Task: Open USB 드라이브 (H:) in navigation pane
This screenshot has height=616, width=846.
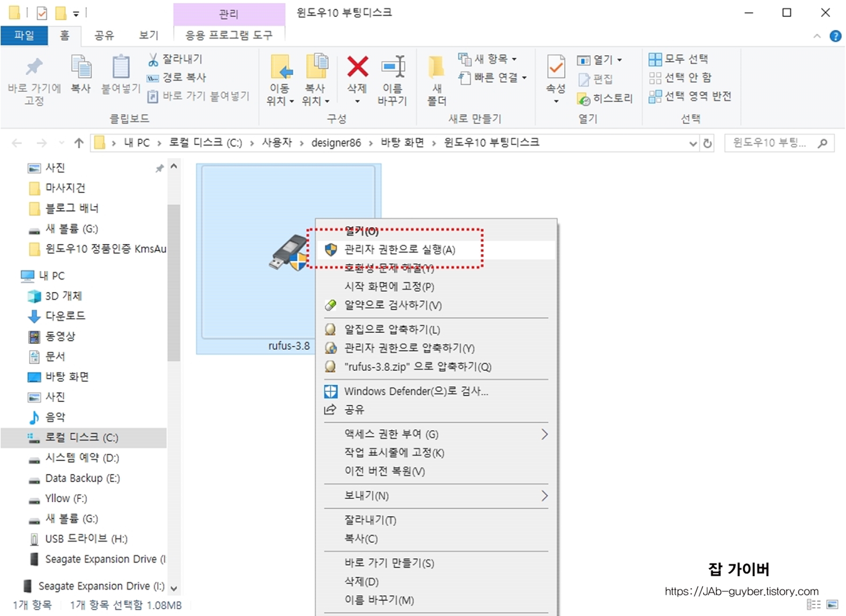Action: (x=86, y=539)
